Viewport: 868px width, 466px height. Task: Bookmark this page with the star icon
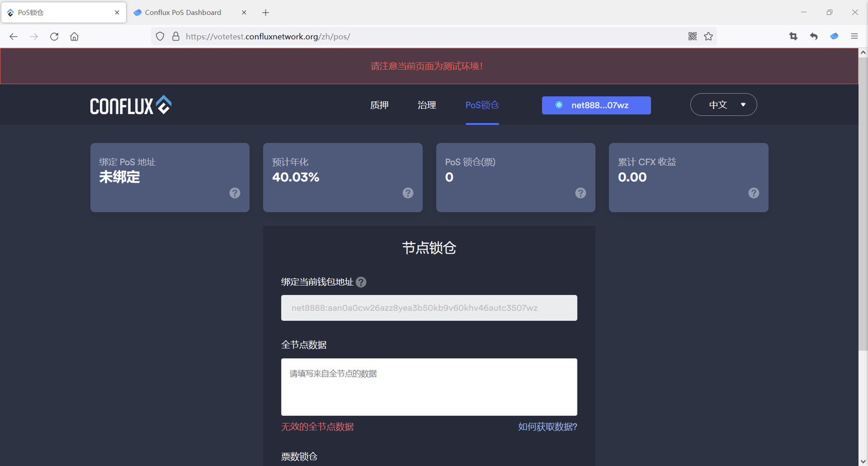pyautogui.click(x=708, y=36)
